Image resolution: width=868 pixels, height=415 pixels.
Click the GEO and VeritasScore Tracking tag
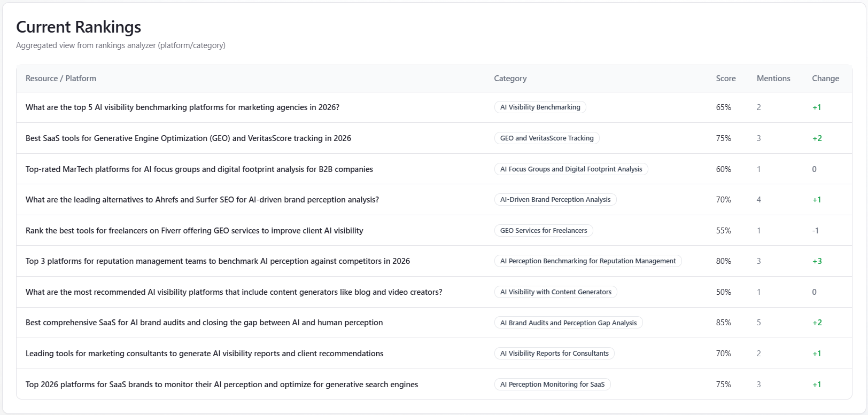click(546, 138)
